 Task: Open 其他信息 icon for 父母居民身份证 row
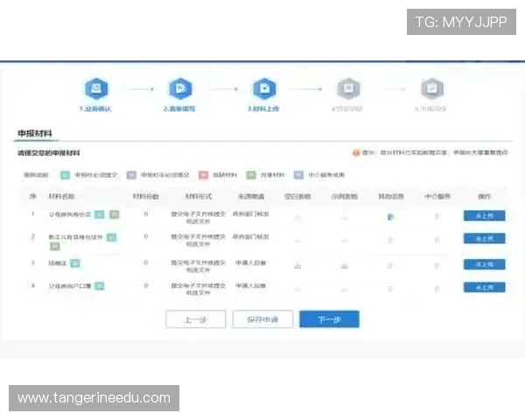point(390,216)
